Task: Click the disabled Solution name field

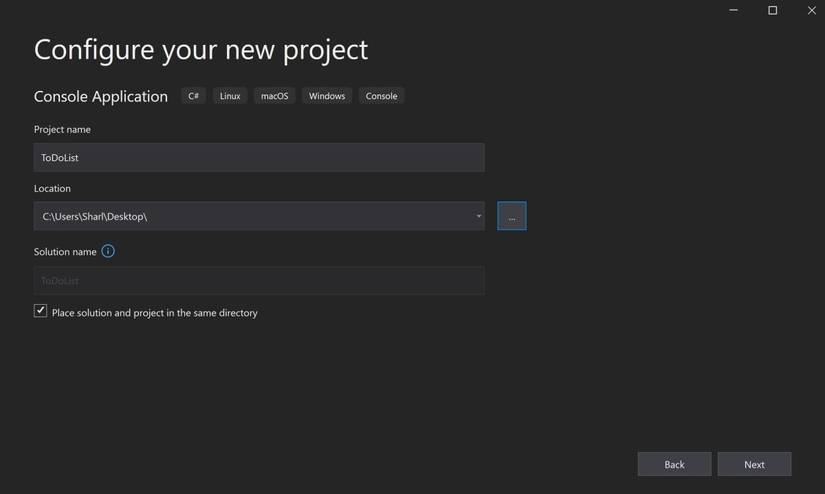Action: [259, 281]
